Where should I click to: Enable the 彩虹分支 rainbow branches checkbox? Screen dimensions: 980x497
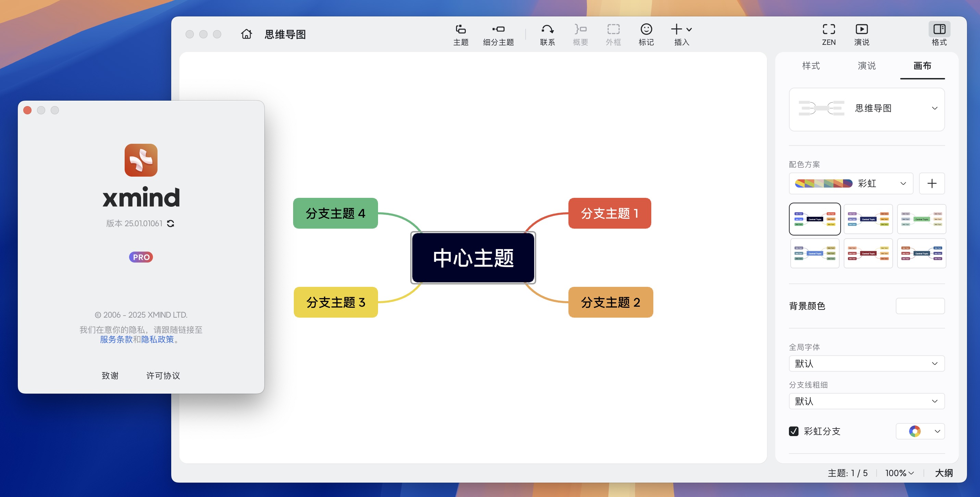click(x=794, y=431)
